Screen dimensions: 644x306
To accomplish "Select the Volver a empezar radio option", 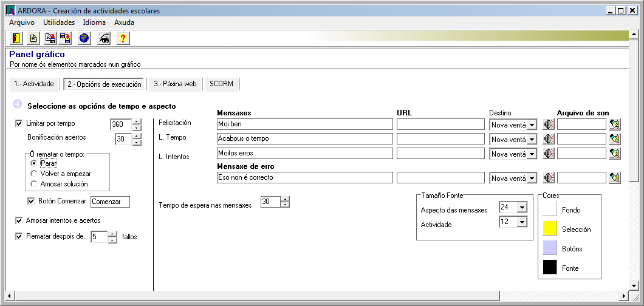I will click(x=34, y=174).
